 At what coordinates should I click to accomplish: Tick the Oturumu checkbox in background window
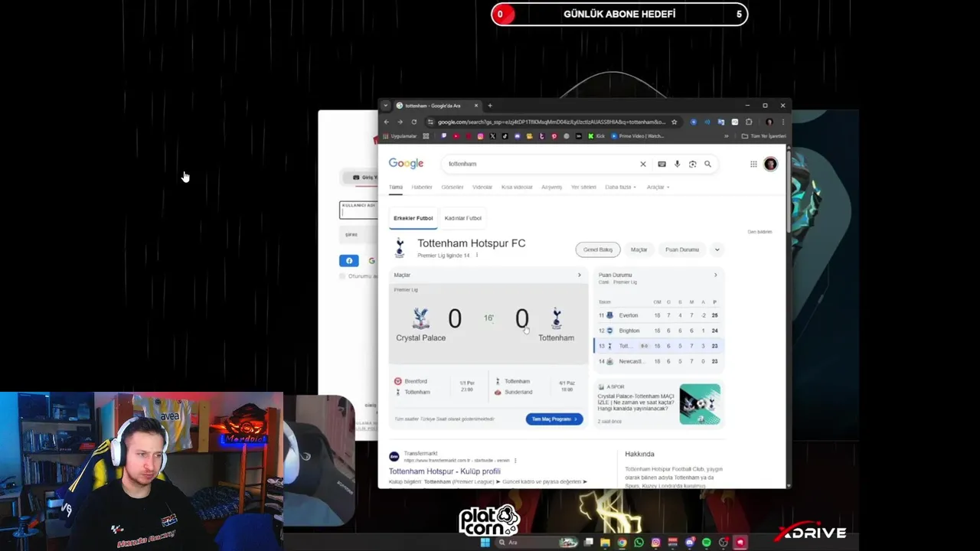tap(342, 276)
